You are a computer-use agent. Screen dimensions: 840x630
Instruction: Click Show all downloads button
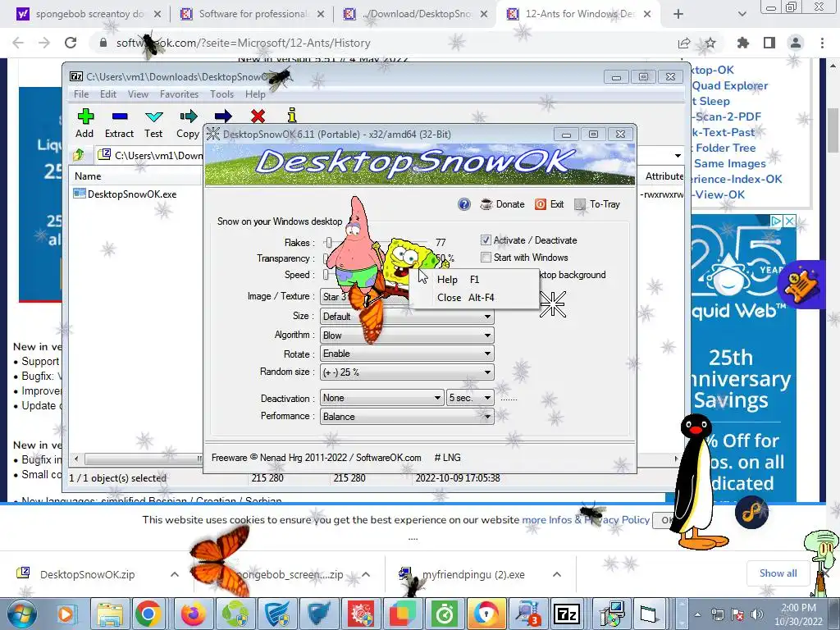pyautogui.click(x=778, y=573)
